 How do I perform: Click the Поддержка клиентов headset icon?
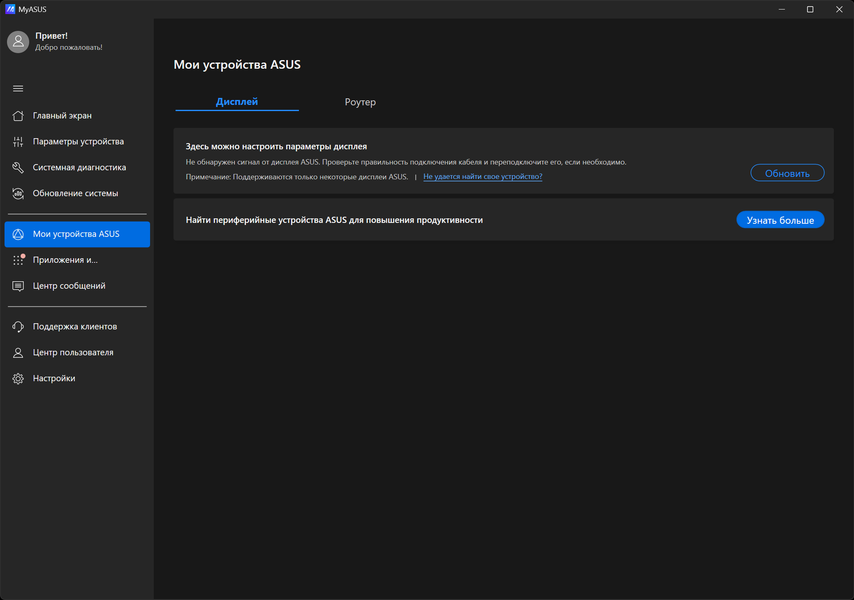[18, 327]
